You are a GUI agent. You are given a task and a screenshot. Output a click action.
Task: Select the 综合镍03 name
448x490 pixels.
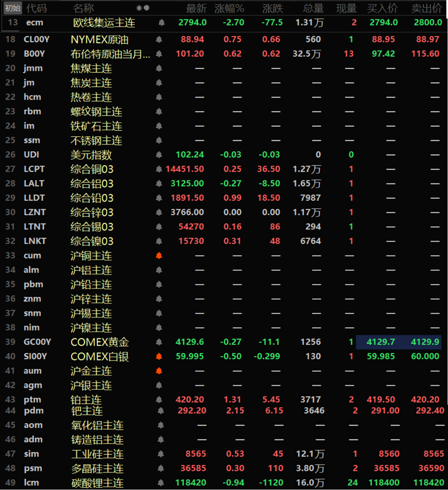tap(92, 241)
